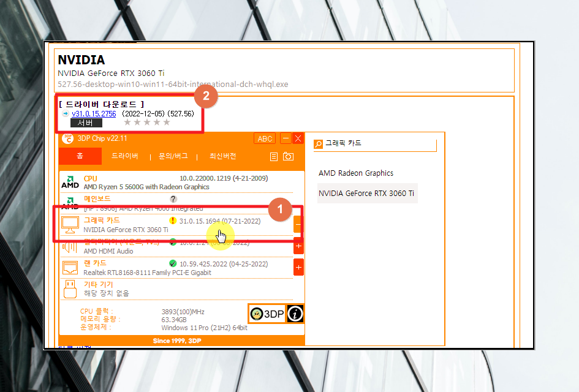Click the info 'i' icon button
The width and height of the screenshot is (579, 392).
point(295,314)
